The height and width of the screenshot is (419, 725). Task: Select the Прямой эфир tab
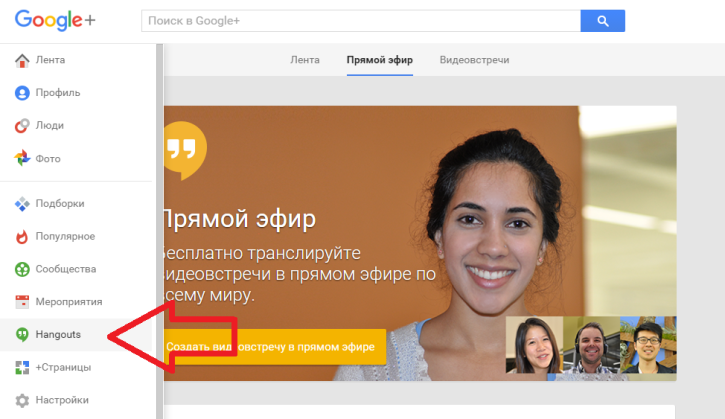[380, 60]
